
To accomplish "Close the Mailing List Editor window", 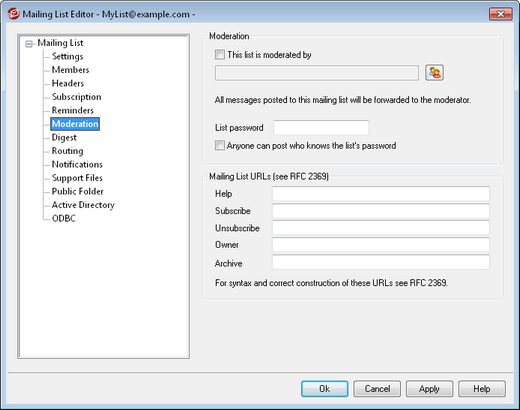I will 500,14.
